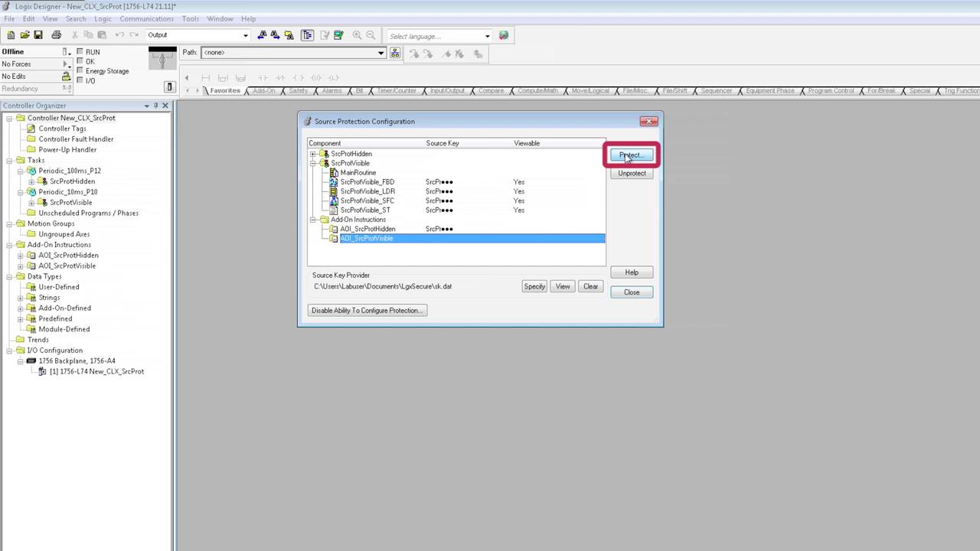Toggle the Energy Storage status checkbox
This screenshot has height=551, width=980.
click(x=80, y=70)
